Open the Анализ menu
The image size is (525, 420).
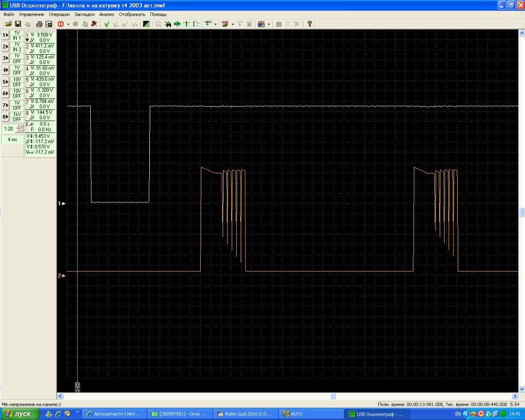pyautogui.click(x=107, y=14)
